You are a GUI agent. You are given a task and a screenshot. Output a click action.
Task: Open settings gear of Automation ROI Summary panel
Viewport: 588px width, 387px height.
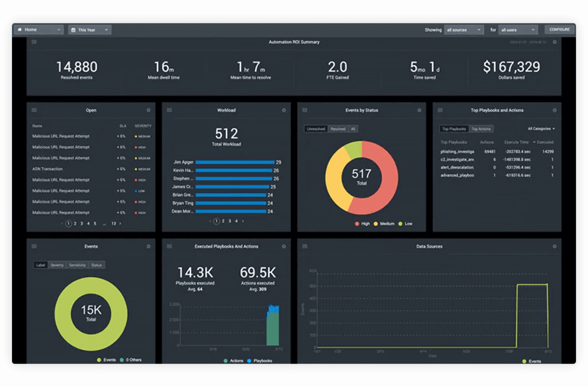pyautogui.click(x=554, y=42)
